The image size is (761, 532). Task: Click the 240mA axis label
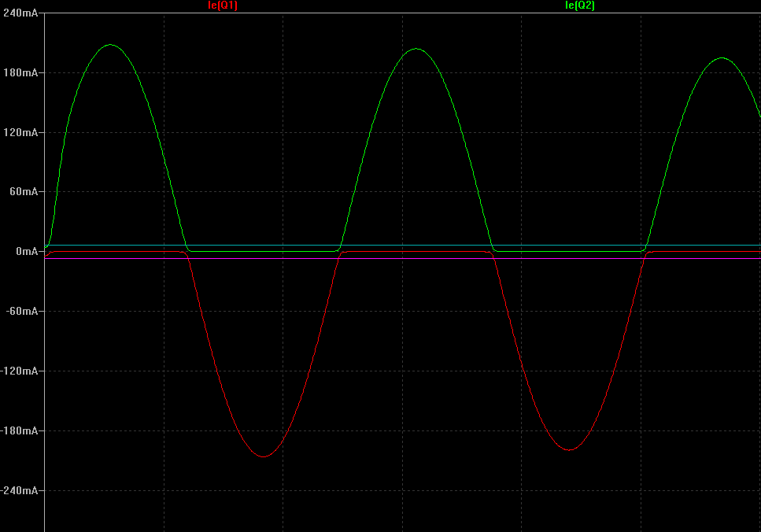coord(20,13)
